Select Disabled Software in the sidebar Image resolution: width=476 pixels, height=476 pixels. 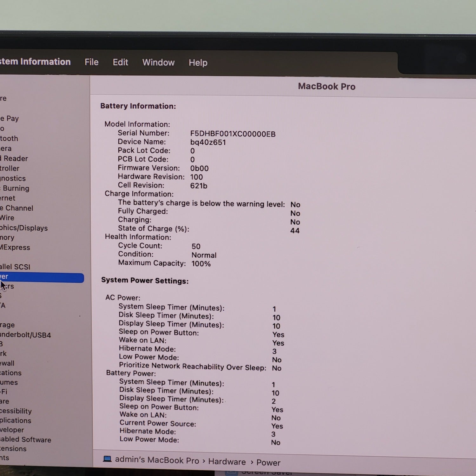pyautogui.click(x=25, y=440)
